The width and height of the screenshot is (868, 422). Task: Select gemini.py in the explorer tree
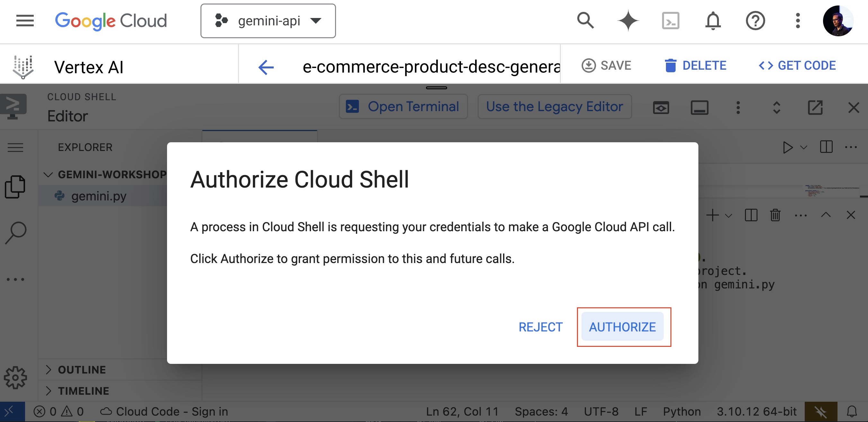coord(99,196)
